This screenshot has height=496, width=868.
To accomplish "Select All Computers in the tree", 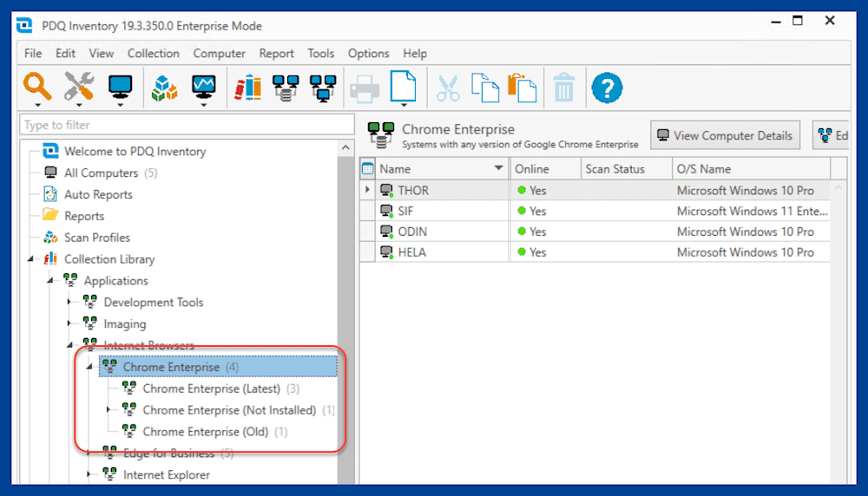I will (x=101, y=173).
